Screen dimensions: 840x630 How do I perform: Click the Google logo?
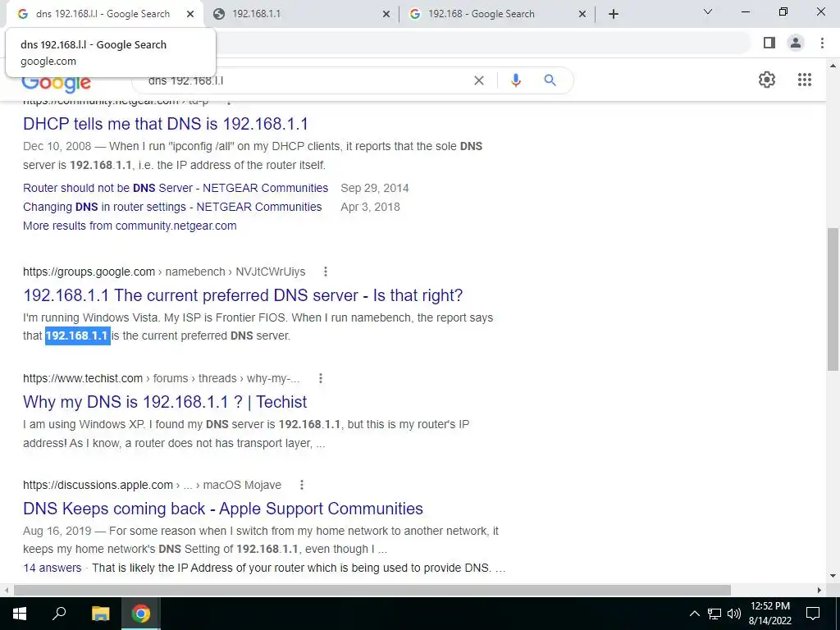coord(57,83)
